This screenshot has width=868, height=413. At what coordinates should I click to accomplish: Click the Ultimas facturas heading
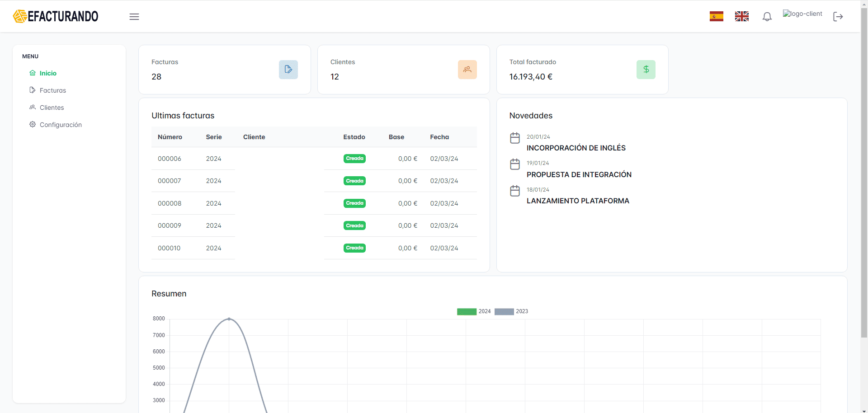[x=183, y=116]
